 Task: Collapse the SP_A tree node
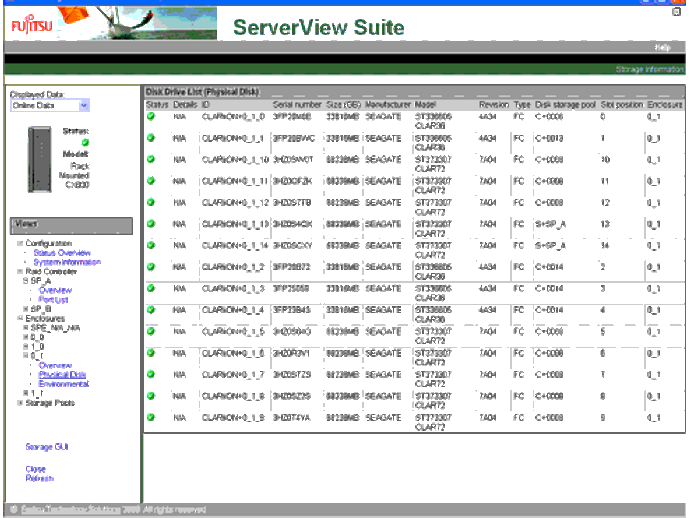(26, 281)
